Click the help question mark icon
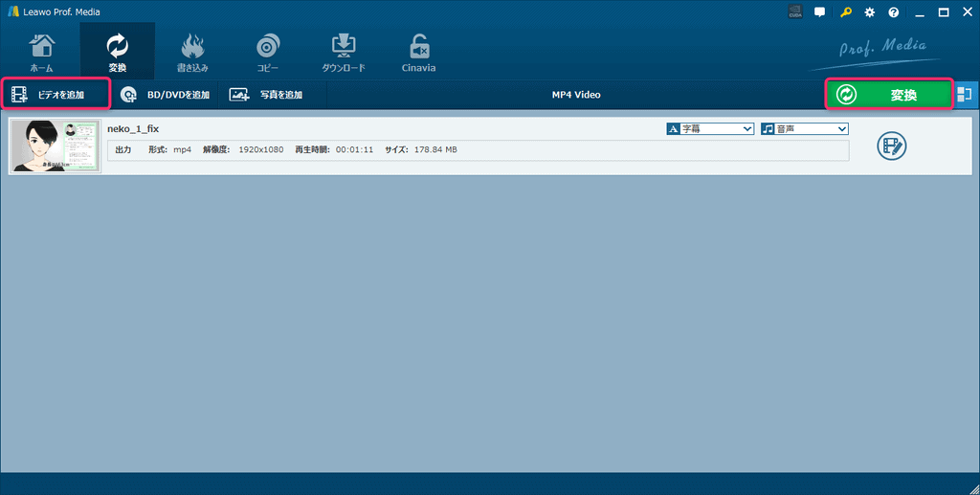 894,12
